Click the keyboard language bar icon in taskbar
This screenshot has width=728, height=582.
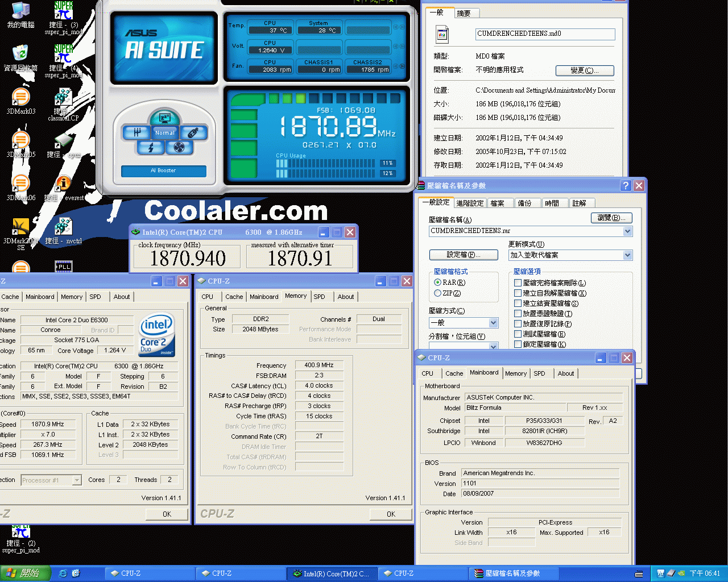click(x=639, y=574)
